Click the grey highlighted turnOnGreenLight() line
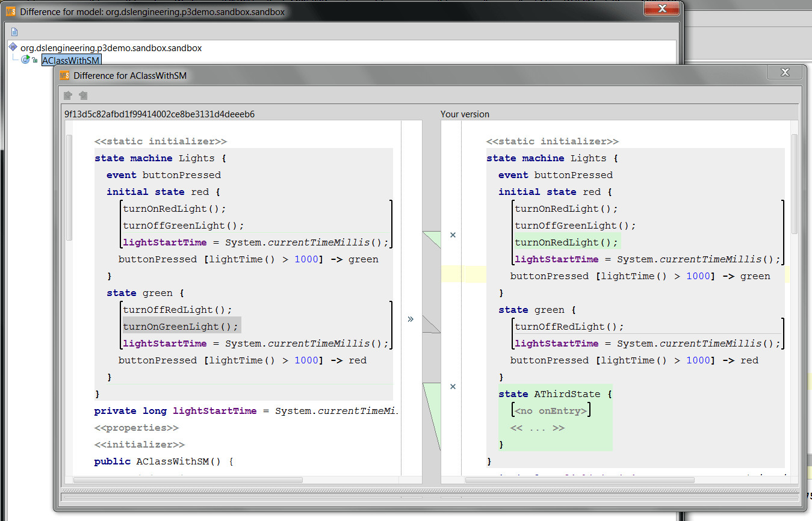The height and width of the screenshot is (521, 812). tap(181, 327)
